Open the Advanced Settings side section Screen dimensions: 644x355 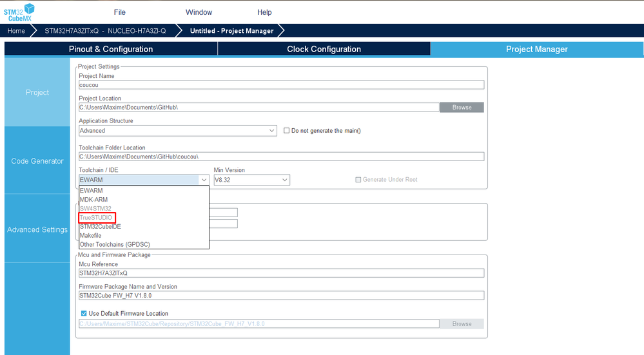37,229
